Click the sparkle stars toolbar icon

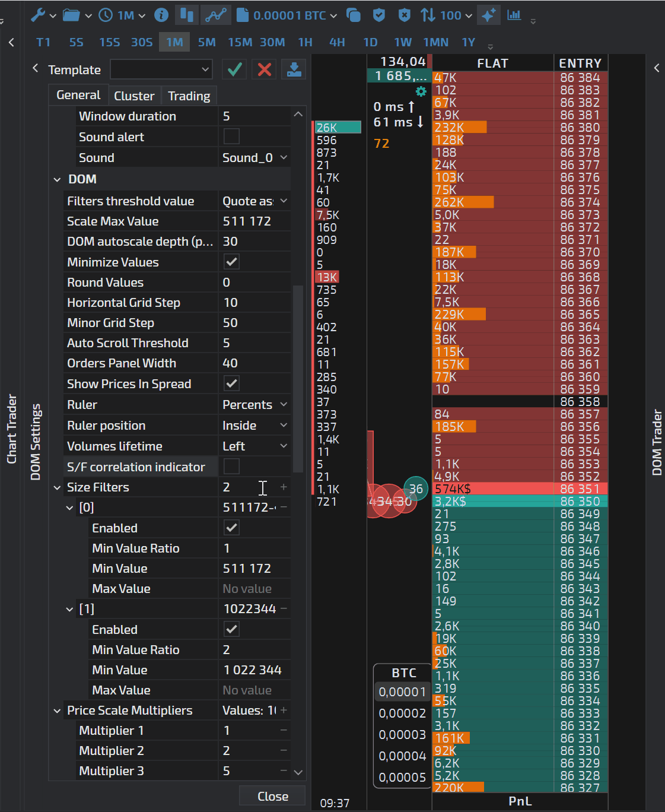click(488, 15)
